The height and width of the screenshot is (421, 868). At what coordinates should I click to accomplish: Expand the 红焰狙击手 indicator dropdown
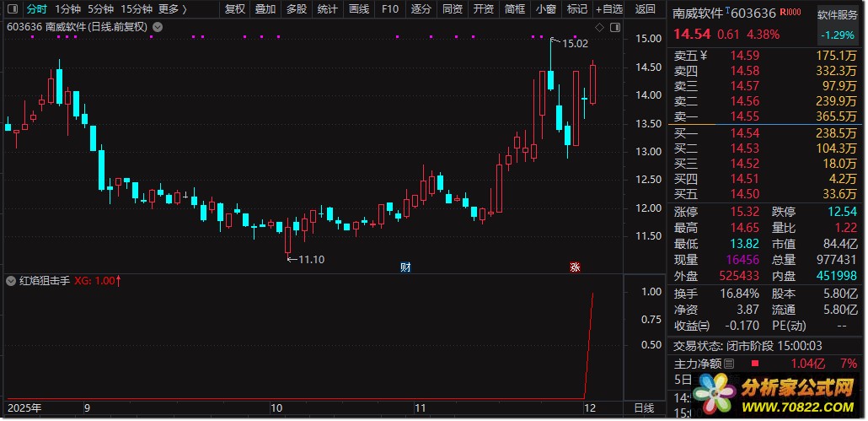[10, 281]
